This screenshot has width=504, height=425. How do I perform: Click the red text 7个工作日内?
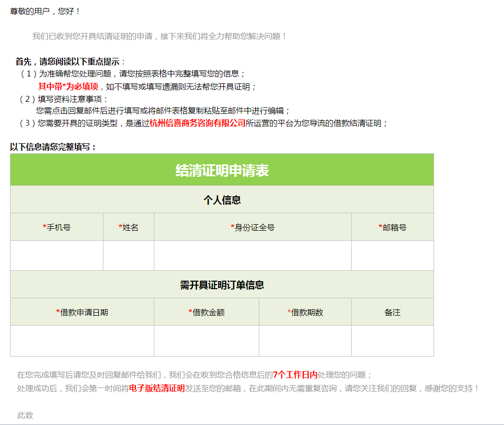tap(295, 375)
